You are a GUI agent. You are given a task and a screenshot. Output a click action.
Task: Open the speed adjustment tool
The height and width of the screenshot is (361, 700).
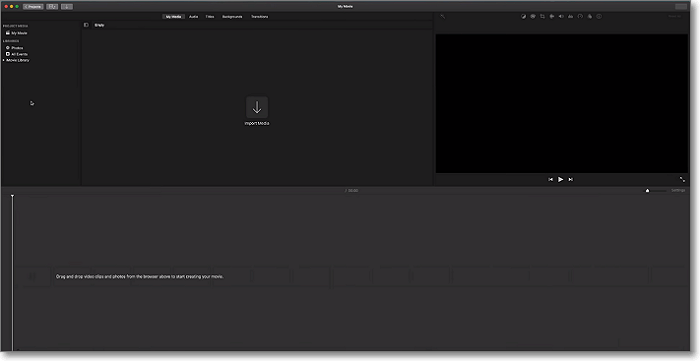click(x=580, y=17)
